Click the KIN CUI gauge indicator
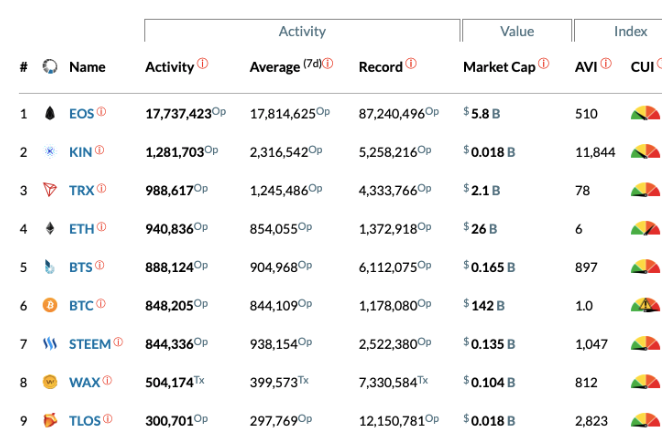 pos(646,151)
